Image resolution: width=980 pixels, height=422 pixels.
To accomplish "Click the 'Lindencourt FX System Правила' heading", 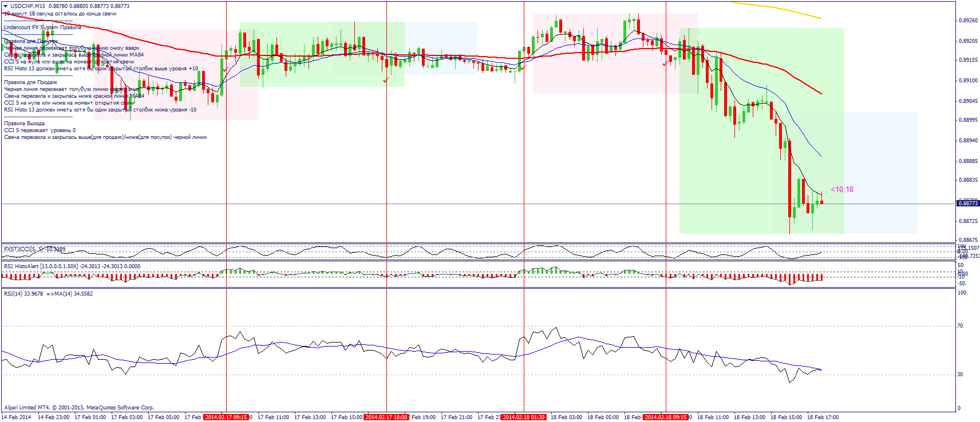I will 42,27.
